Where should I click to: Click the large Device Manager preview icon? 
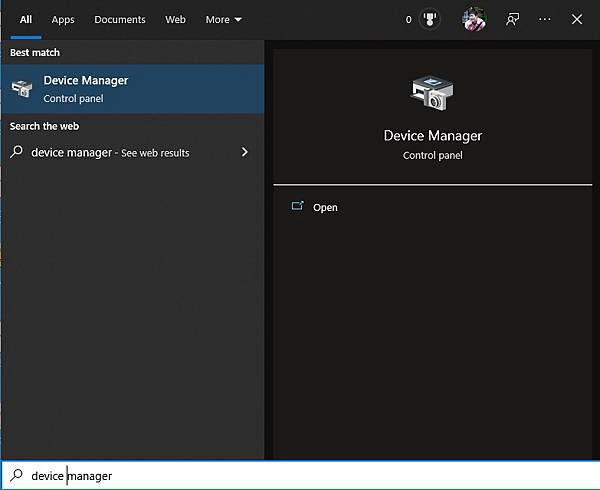coord(432,94)
